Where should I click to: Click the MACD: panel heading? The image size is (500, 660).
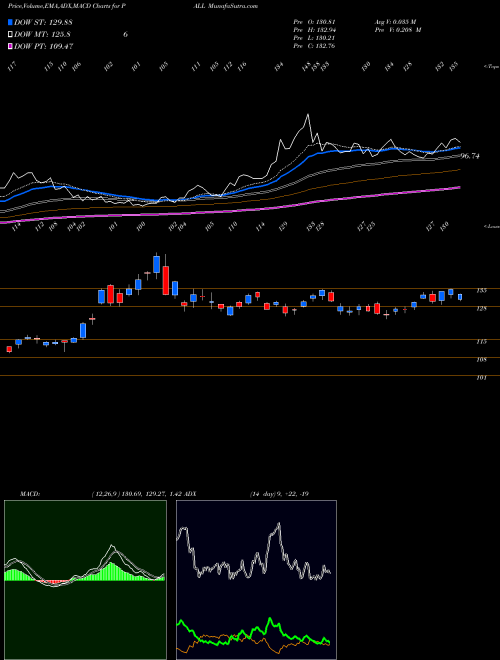(x=29, y=494)
